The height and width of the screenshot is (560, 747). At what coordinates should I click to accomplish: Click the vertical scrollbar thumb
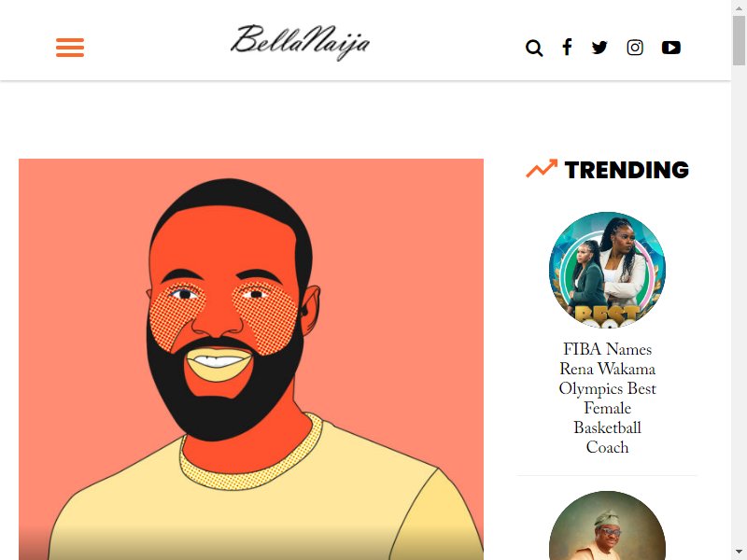click(739, 40)
